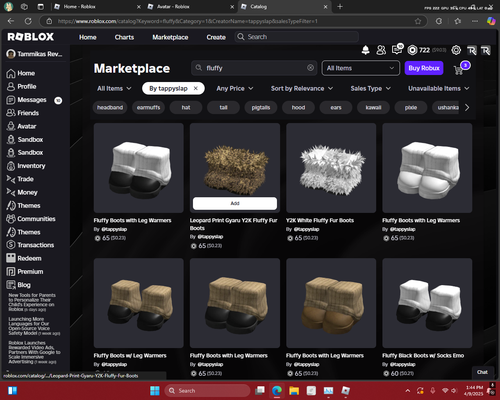Open the Y2K White Fluffy Fur Boots thumbnail
The image size is (500, 400).
coord(331,168)
